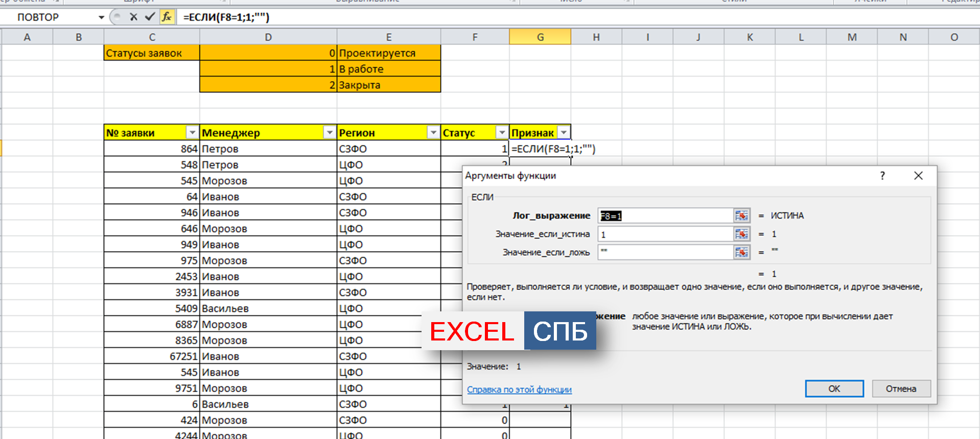The image size is (980, 439).
Task: Click range selector icon for Значение_если_ложь
Action: pyautogui.click(x=741, y=252)
